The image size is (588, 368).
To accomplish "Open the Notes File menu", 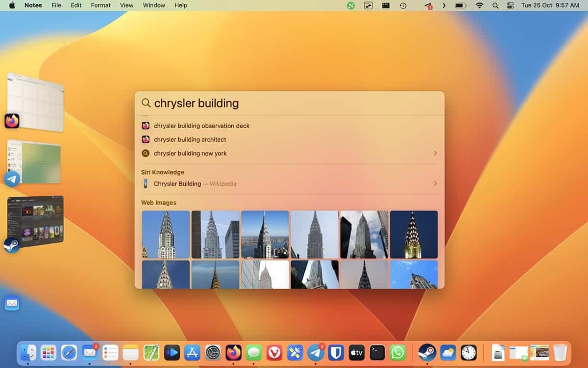I will (x=56, y=5).
